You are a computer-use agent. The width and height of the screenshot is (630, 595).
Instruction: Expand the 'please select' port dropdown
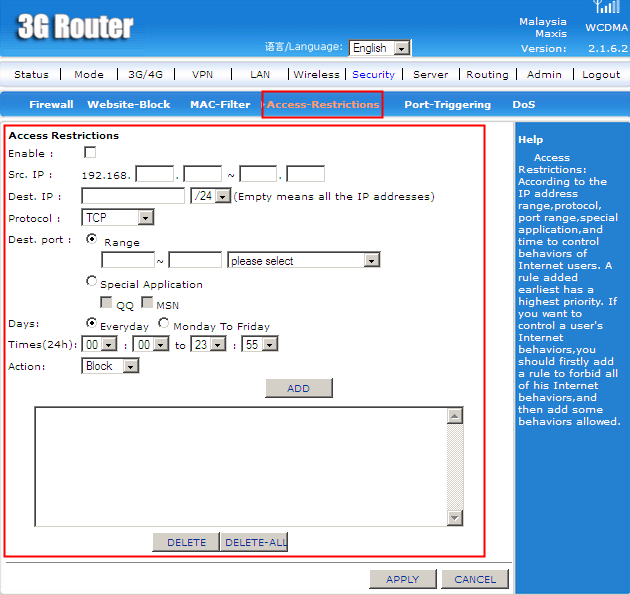tap(303, 261)
